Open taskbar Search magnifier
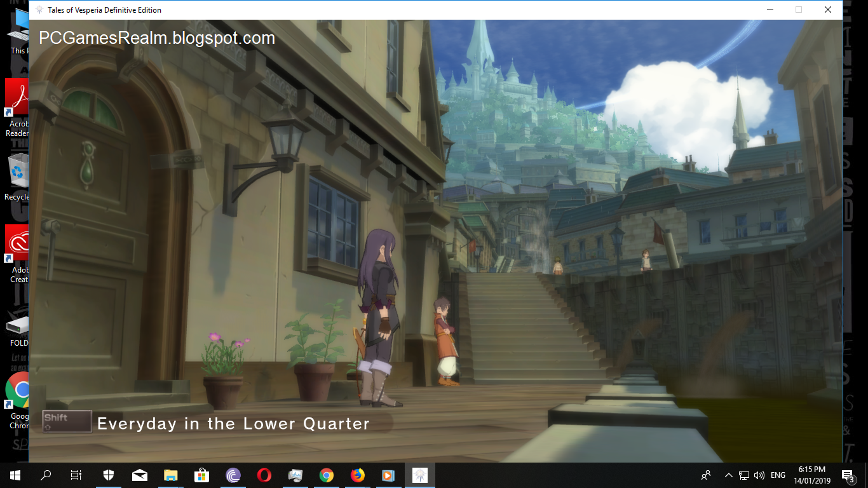The height and width of the screenshot is (488, 868). 46,475
